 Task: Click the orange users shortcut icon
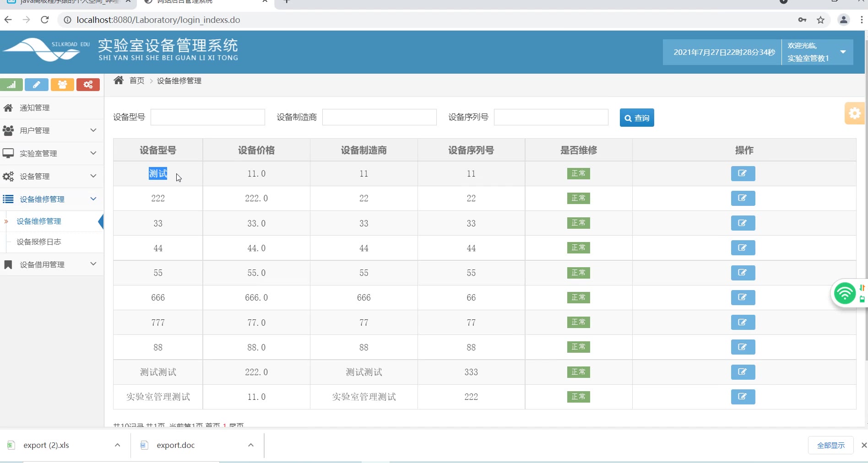point(62,85)
